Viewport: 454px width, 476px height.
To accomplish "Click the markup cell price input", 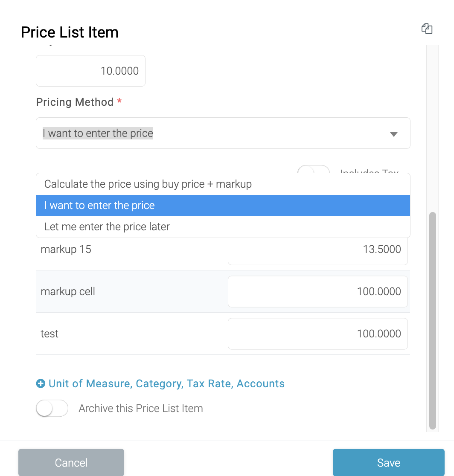I will click(x=317, y=292).
